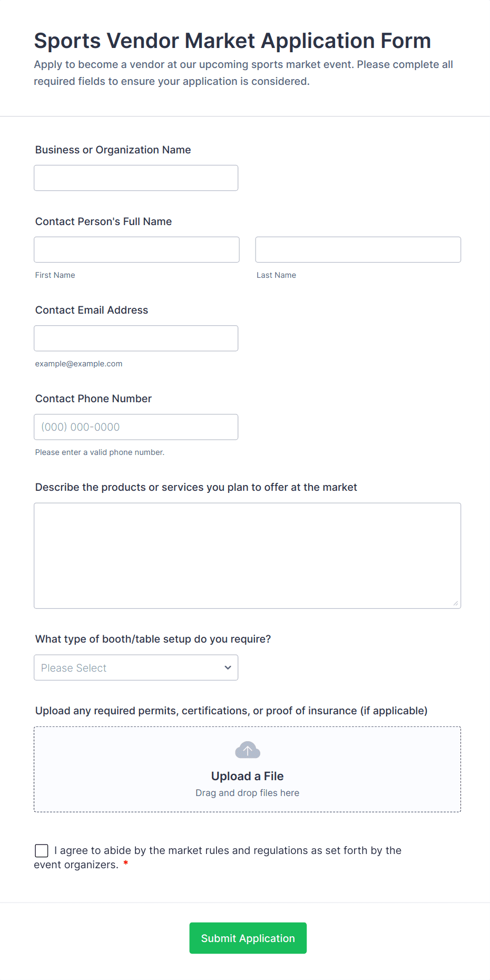Click the products or services description textarea
Viewport: 490px width, 980px height.
(x=247, y=555)
